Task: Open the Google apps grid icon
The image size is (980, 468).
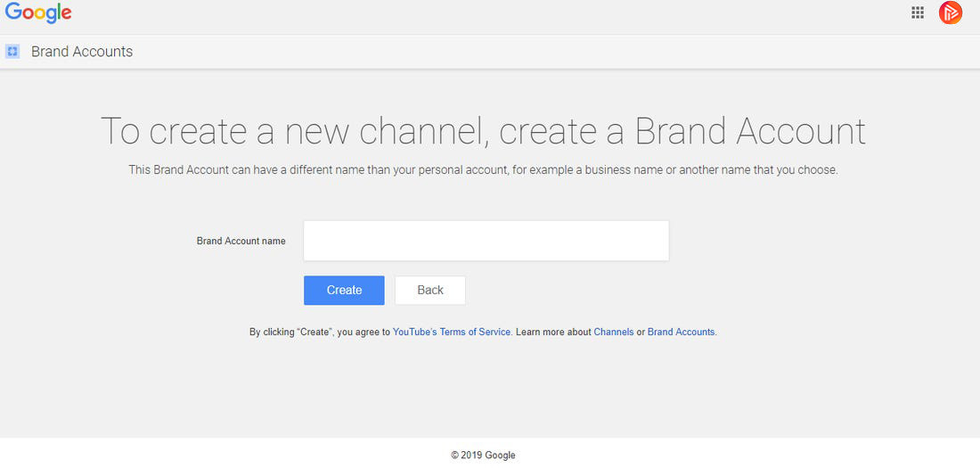Action: pyautogui.click(x=918, y=12)
